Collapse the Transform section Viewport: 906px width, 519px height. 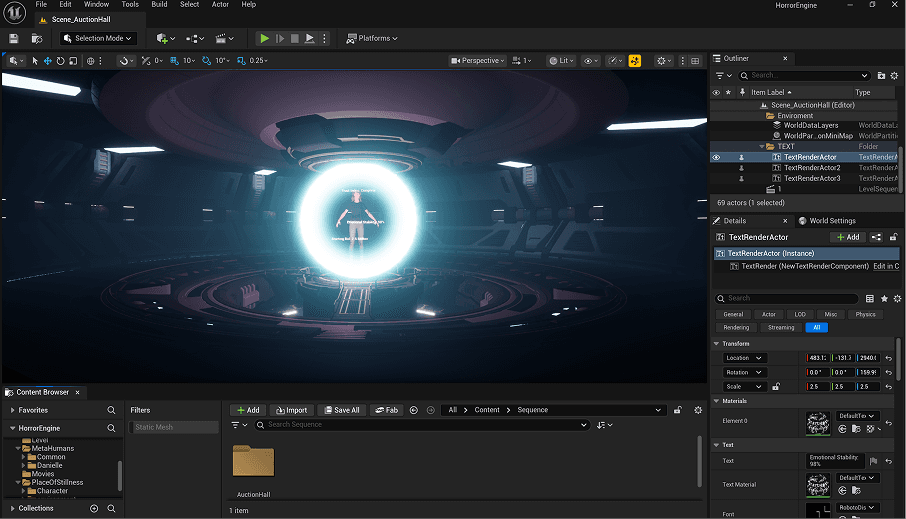pos(717,343)
